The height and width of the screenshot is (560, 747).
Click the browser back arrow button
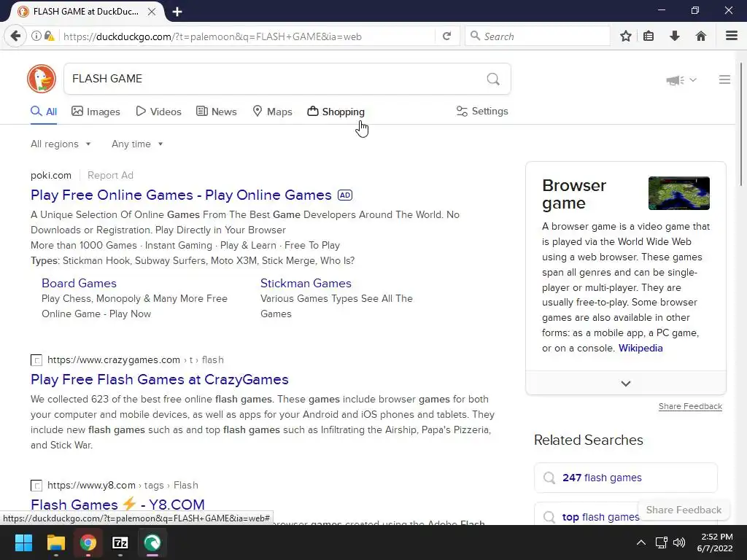point(15,36)
